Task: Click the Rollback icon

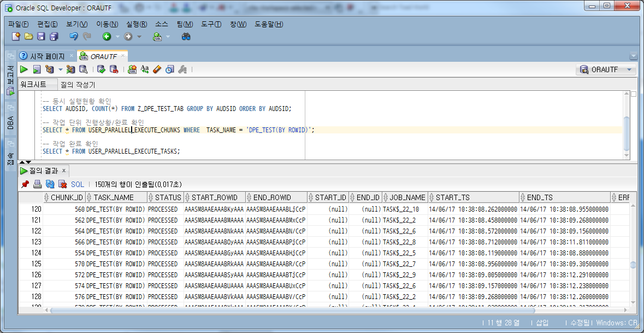Action: pos(114,69)
